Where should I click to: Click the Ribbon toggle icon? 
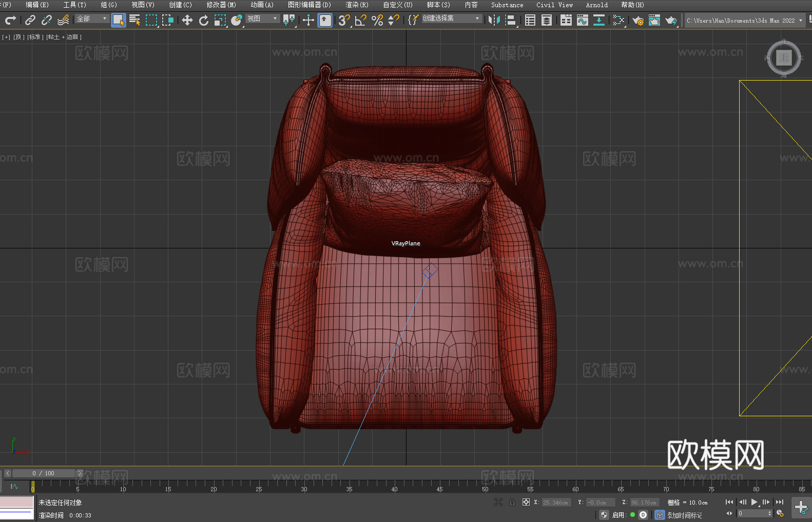pos(566,20)
